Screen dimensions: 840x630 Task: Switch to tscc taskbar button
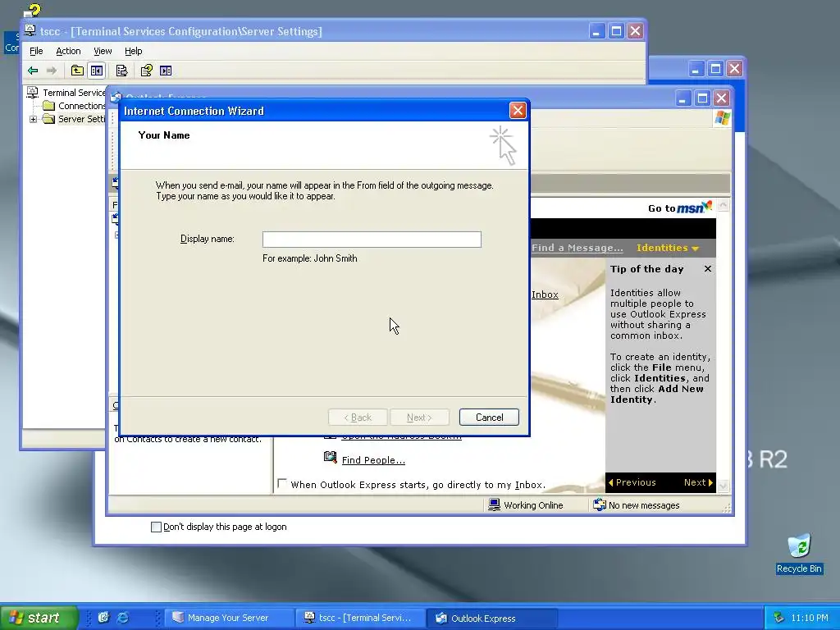[x=360, y=618]
